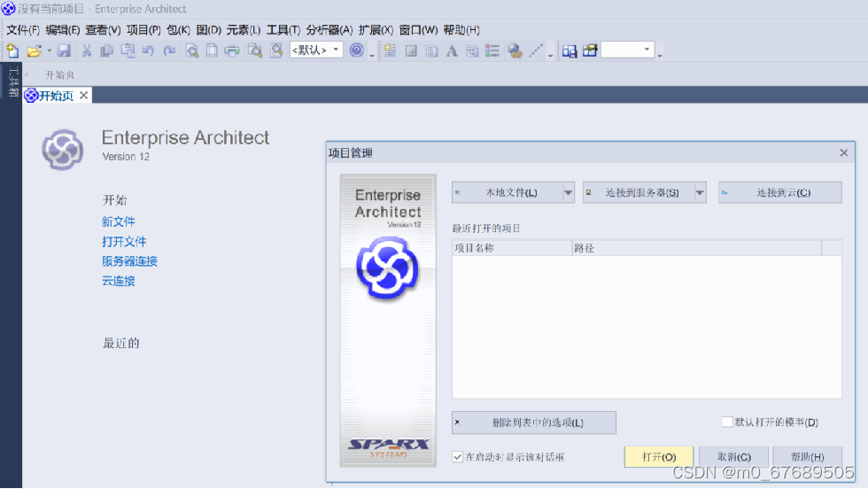Open the 编辑(E) menu

click(x=63, y=30)
